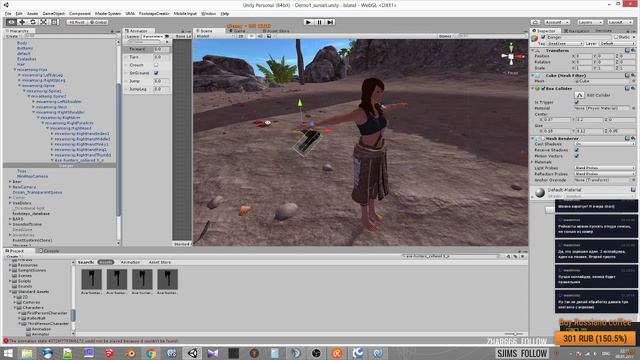Click the Windows Start button

[x=7, y=353]
